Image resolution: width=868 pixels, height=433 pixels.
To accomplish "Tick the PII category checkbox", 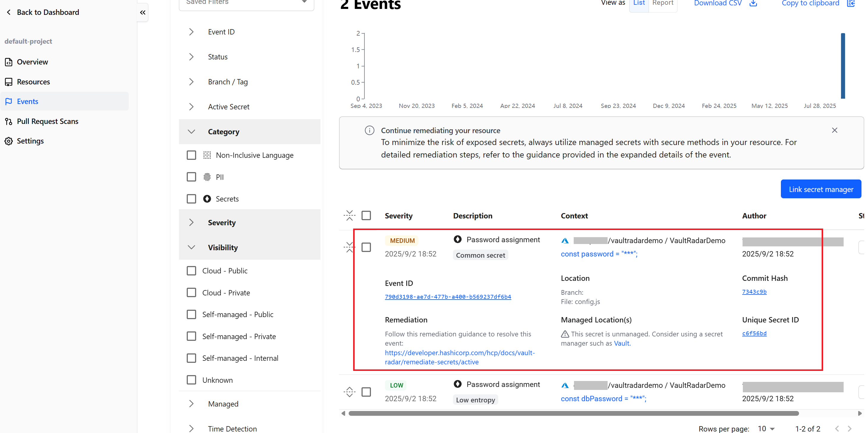I will click(191, 177).
